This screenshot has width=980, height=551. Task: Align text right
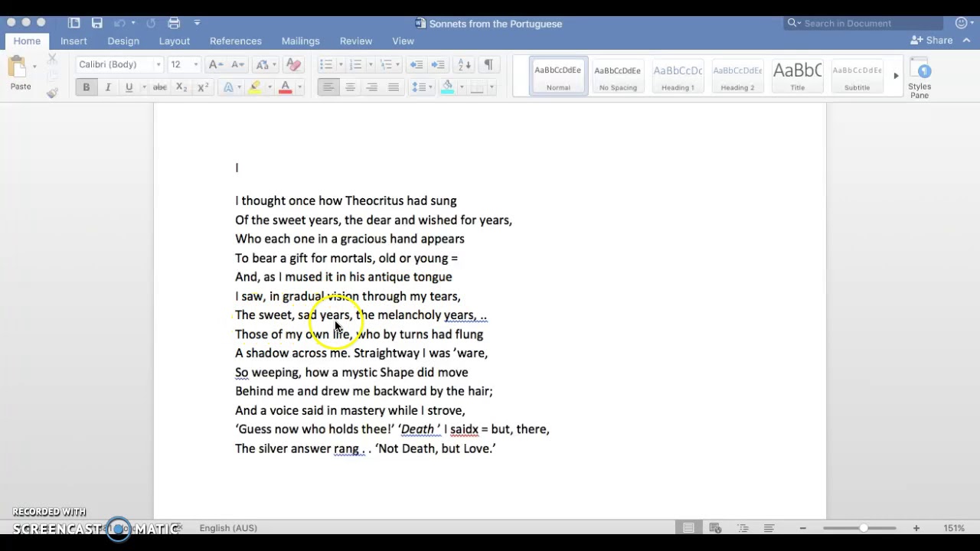tap(371, 87)
